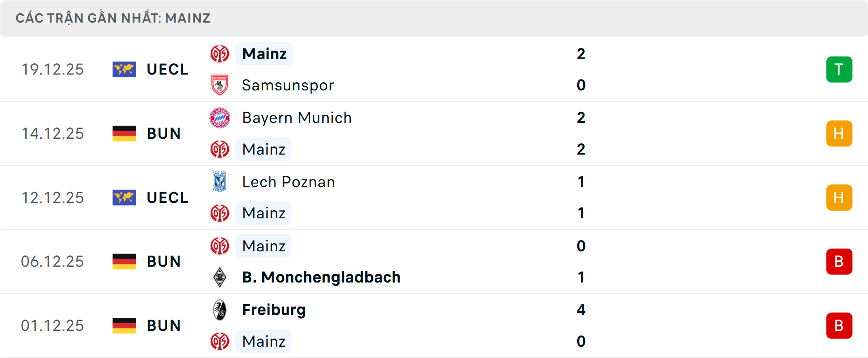This screenshot has height=358, width=868.
Task: Open the Bayern Munich team link
Action: [x=297, y=118]
